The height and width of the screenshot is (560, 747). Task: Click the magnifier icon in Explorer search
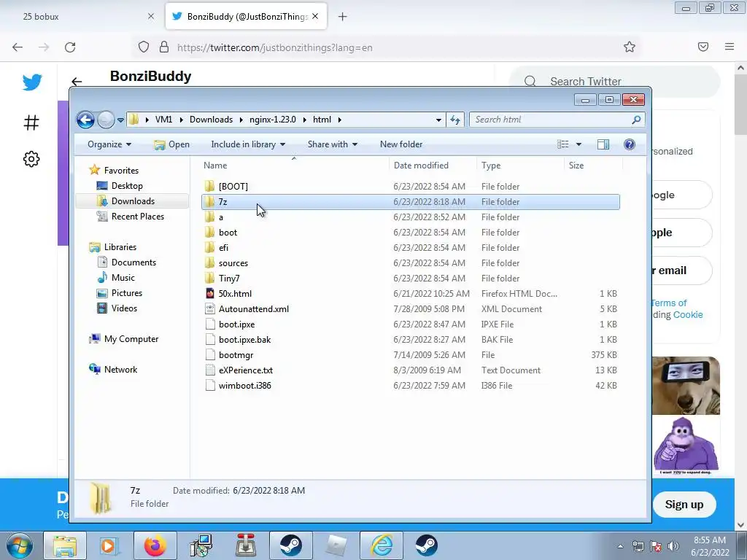click(636, 120)
